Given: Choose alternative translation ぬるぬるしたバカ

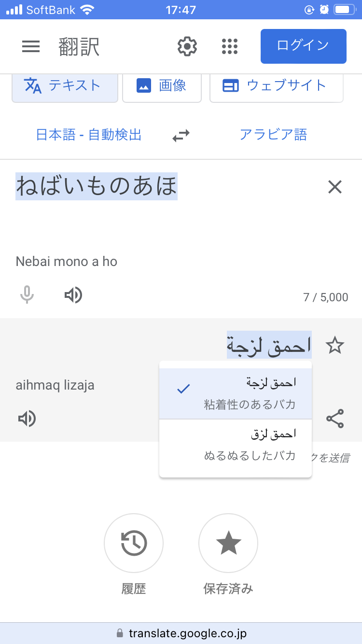Looking at the screenshot, I should (x=236, y=445).
